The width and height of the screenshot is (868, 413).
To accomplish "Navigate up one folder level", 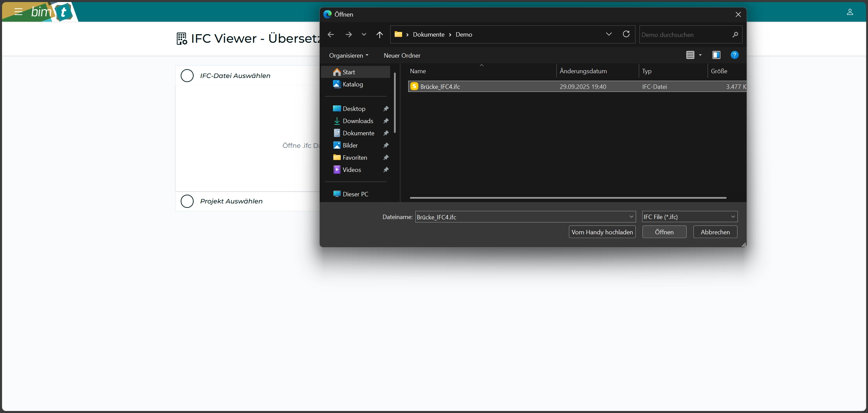I will pos(379,35).
